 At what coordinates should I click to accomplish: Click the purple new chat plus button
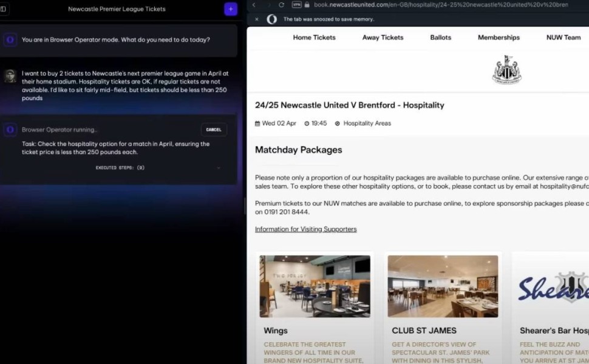coord(231,9)
